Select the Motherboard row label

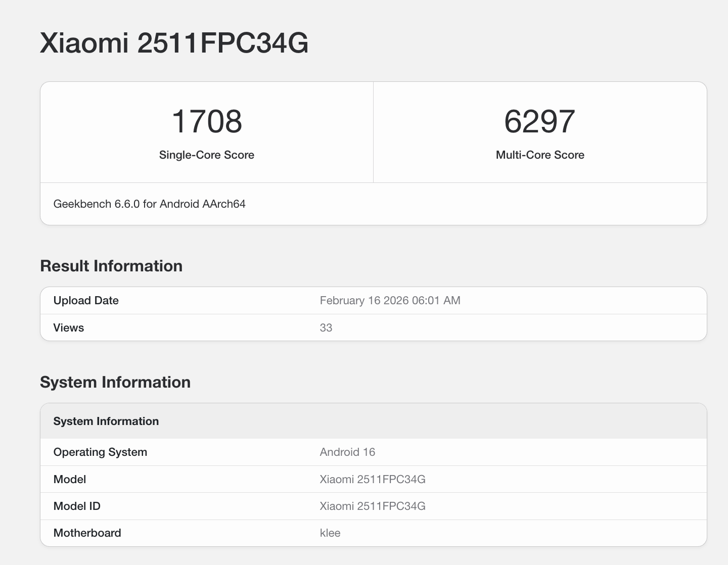(87, 533)
